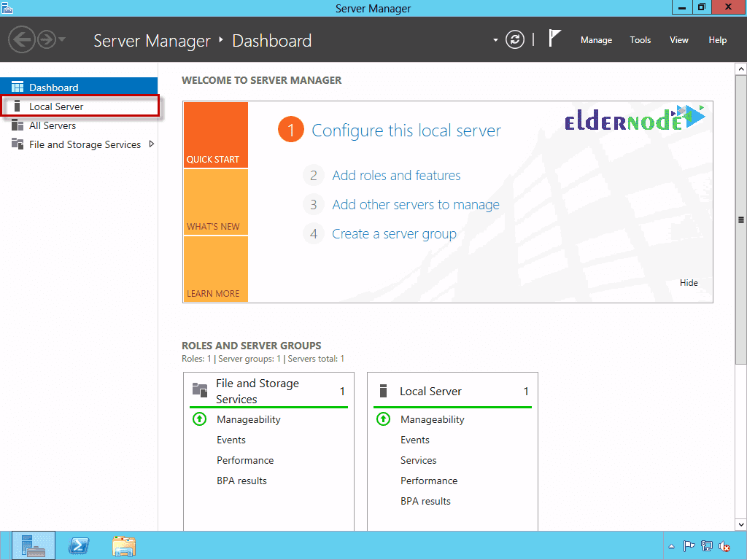Click Manageability status icon in Local Server tile
The width and height of the screenshot is (747, 560).
(383, 419)
